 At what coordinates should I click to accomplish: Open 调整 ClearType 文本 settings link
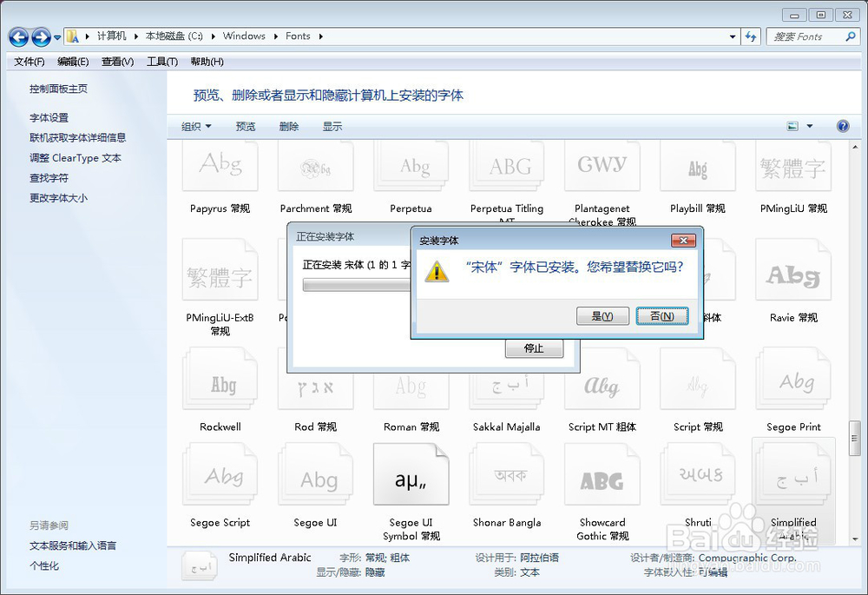point(75,158)
